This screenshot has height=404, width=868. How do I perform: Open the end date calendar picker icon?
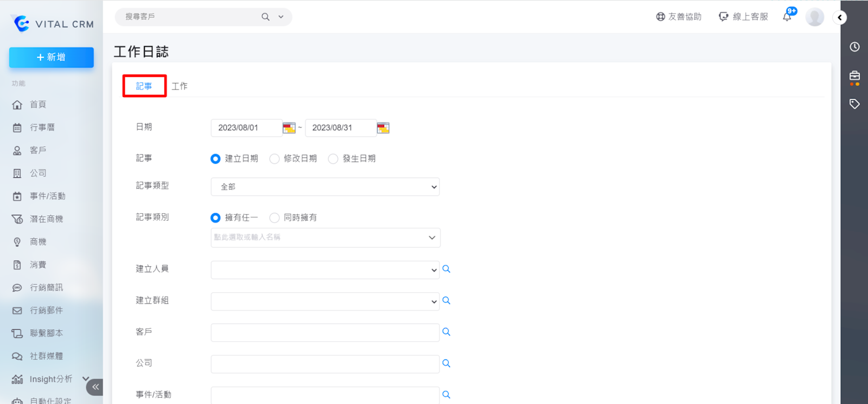coord(383,128)
